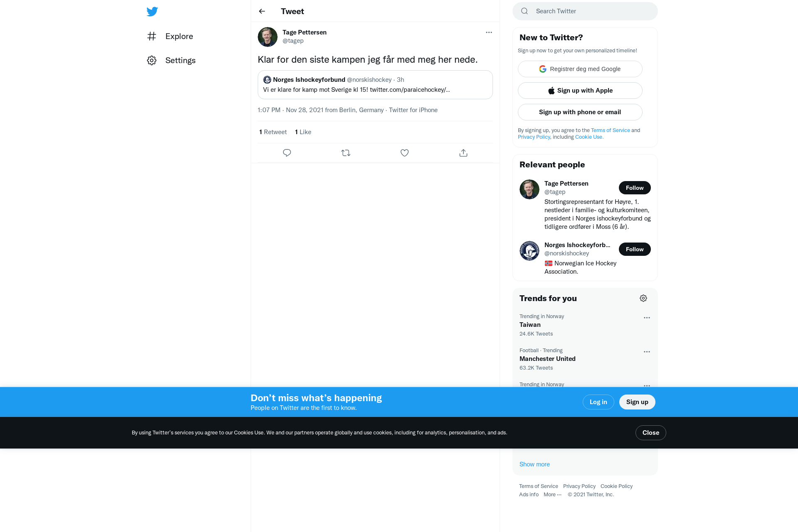Screen dimensions: 798x532
Task: Like the tweet with the heart icon
Action: [404, 153]
